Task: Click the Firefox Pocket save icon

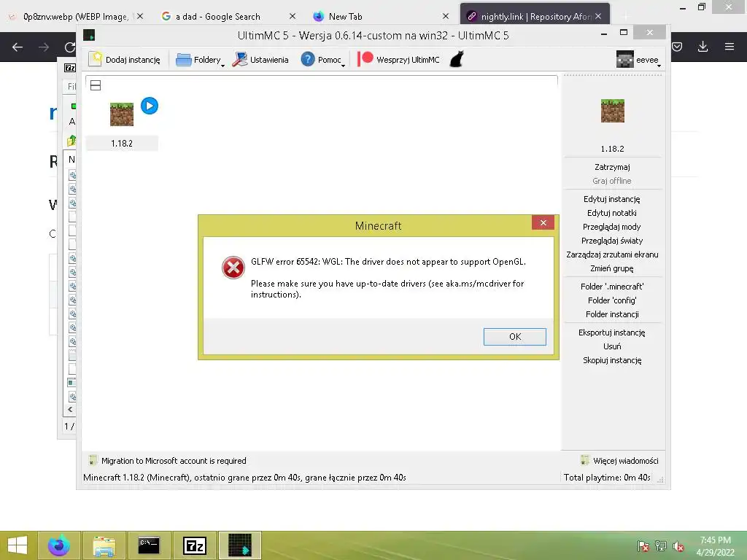Action: coord(677,47)
